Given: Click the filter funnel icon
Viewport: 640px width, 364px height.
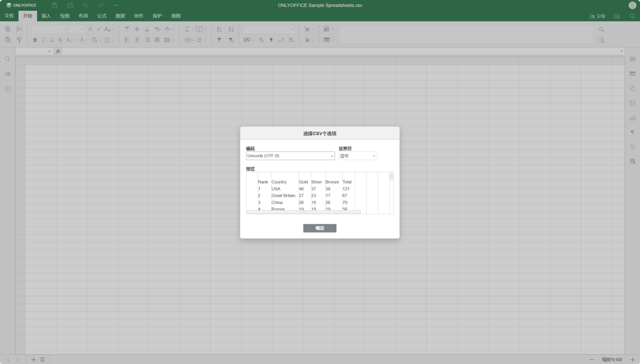Looking at the screenshot, I should coord(219,40).
